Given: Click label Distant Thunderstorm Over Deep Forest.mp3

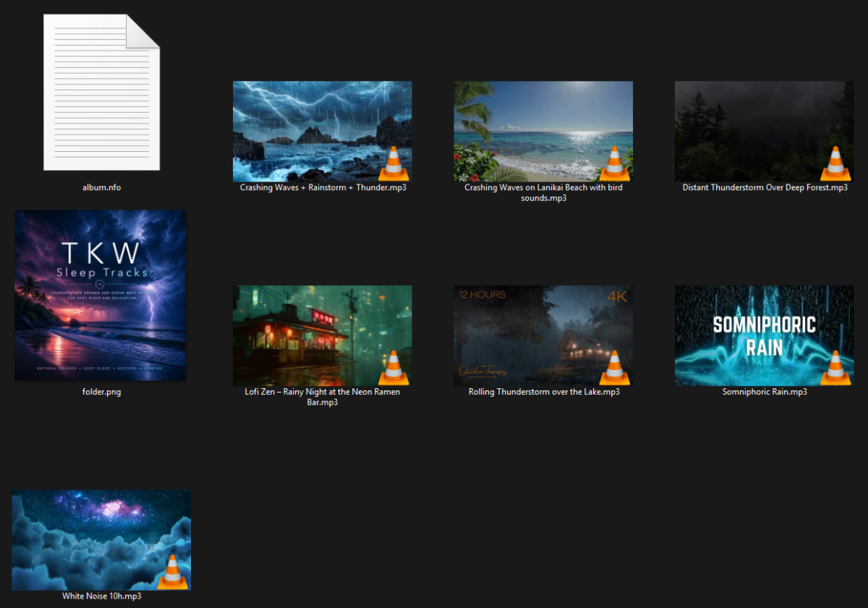Looking at the screenshot, I should [x=765, y=187].
